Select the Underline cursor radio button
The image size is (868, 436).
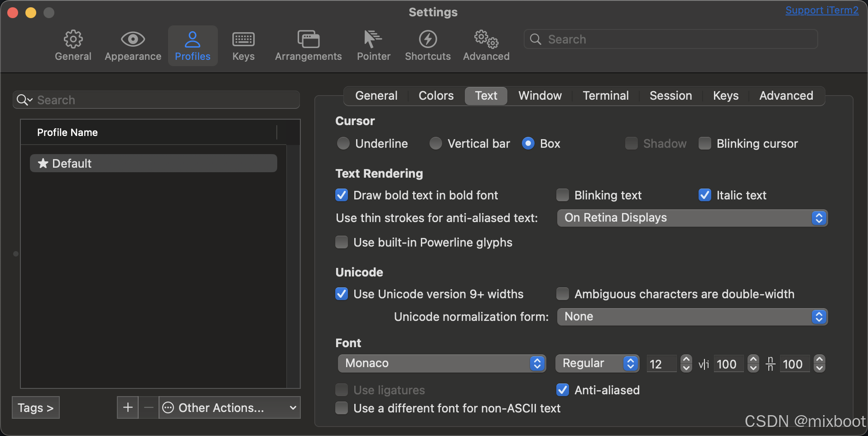343,144
